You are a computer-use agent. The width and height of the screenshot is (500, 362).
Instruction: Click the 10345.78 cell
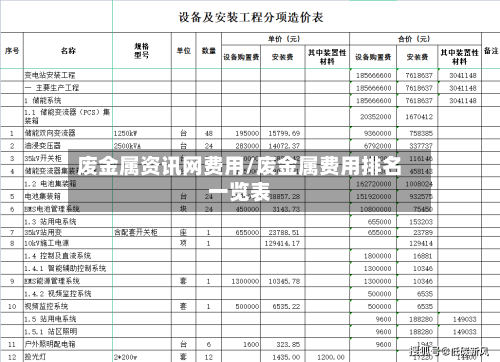284,281
